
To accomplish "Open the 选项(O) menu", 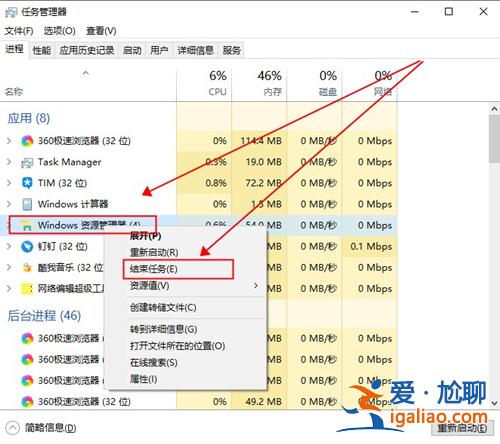I will click(60, 31).
